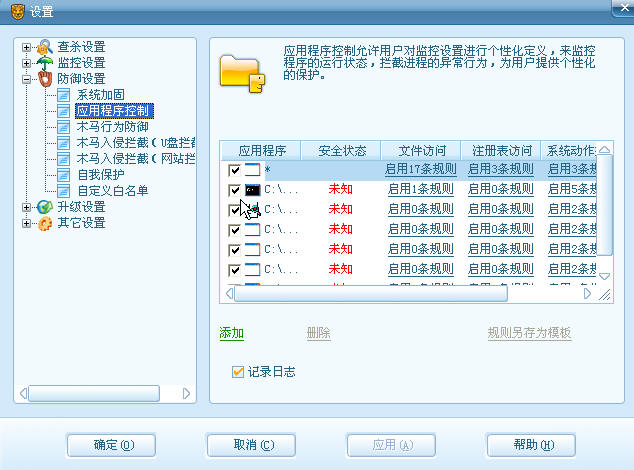Click the 文件访问 column header
Image resolution: width=634 pixels, height=470 pixels.
tap(421, 151)
